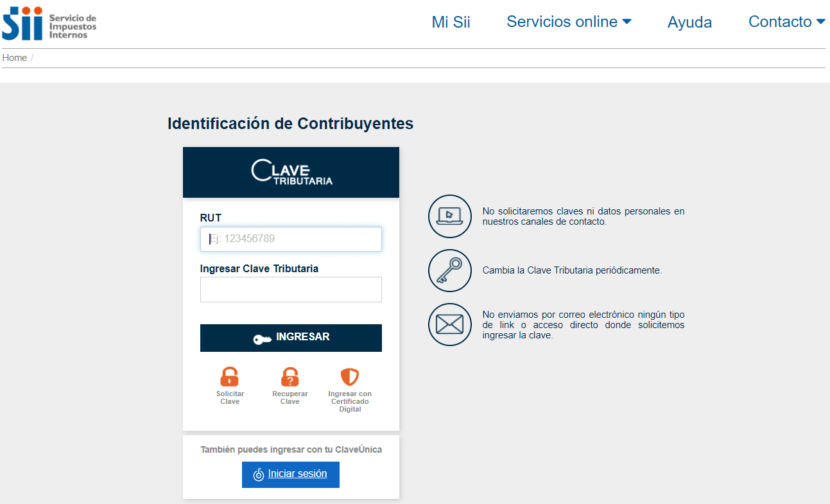Viewport: 830px width, 504px height.
Task: Click the Recuperar Clave padlock icon
Action: click(290, 376)
